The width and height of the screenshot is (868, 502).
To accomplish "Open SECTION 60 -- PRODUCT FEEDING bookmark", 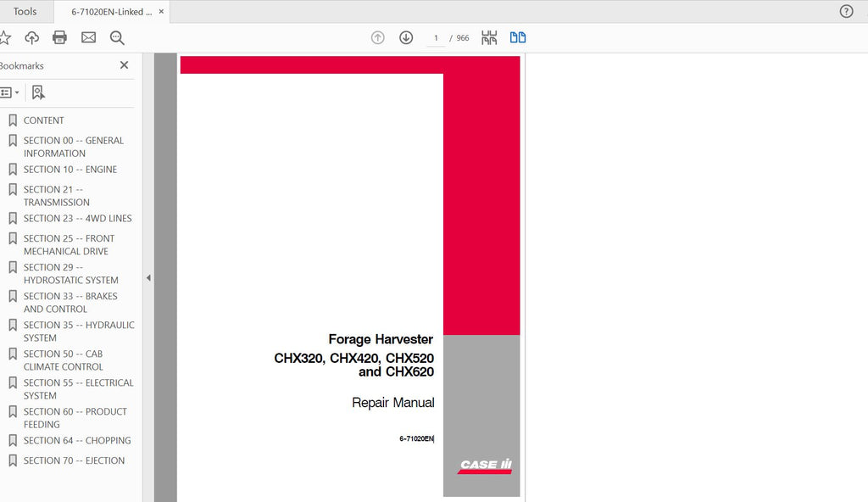I will pos(75,418).
